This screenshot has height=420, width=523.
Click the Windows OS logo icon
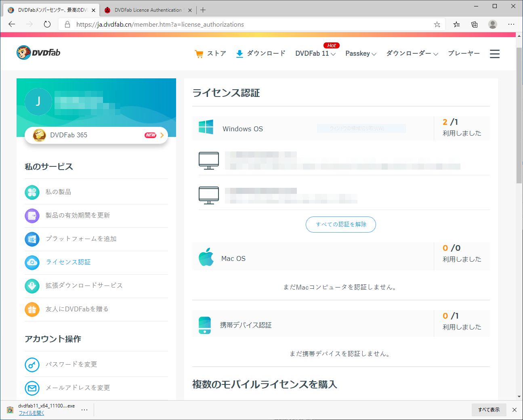206,127
